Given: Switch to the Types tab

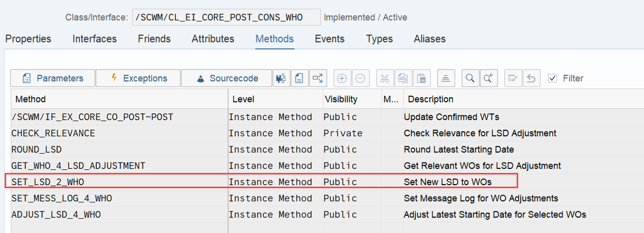Looking at the screenshot, I should pyautogui.click(x=379, y=39).
